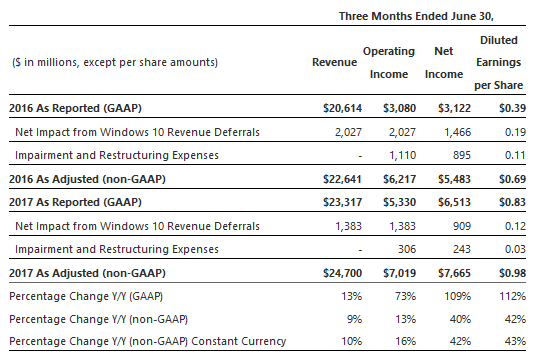Select the 109% net income change cell

click(x=457, y=296)
